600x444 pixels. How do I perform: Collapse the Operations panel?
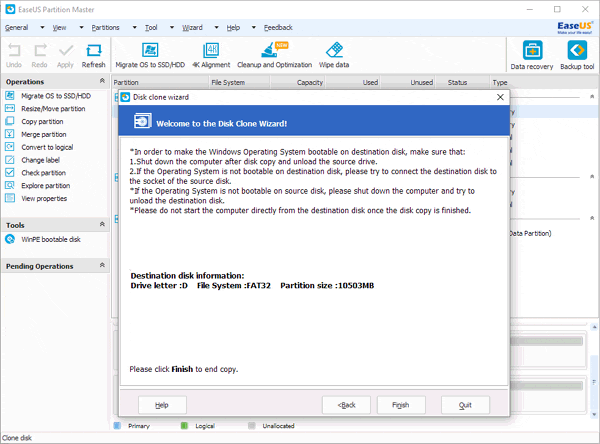coord(102,81)
